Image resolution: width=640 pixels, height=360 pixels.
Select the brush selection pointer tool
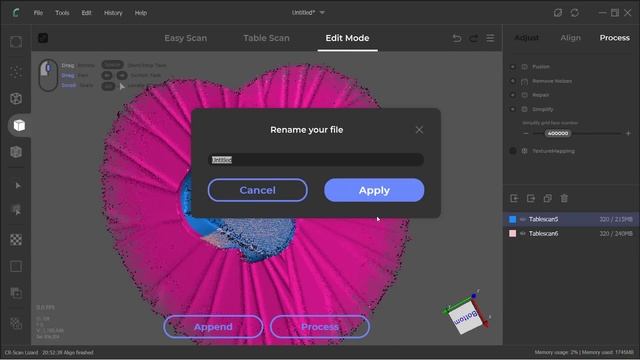[x=16, y=210]
